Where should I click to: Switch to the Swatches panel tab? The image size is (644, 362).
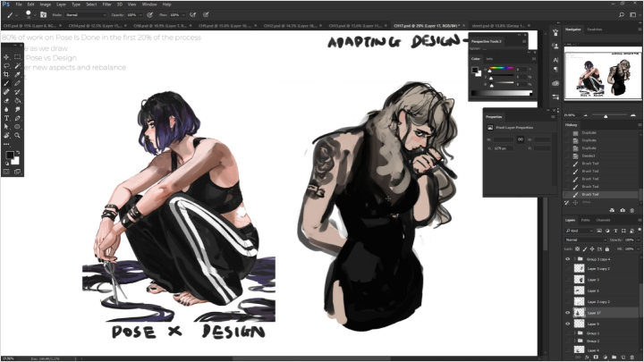[x=594, y=29]
